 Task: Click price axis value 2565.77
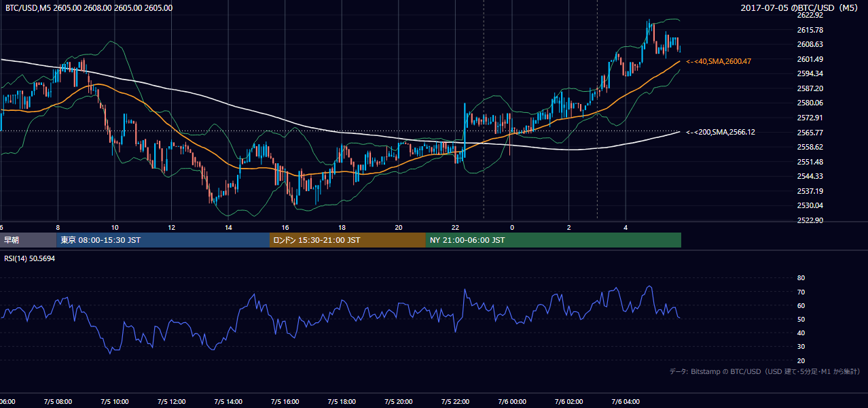click(810, 133)
